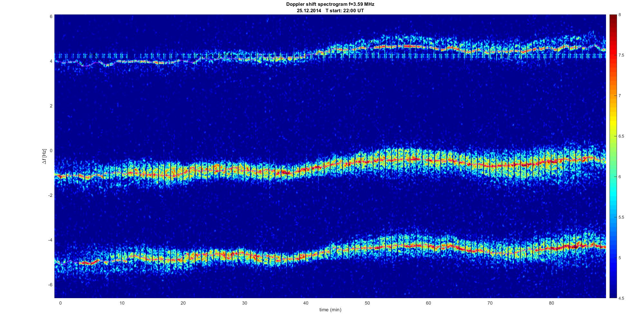Click the plot title 'Doppler shift spectrogram f=3.59 MHz'
Viewport: 644px width, 320px height.
point(330,5)
